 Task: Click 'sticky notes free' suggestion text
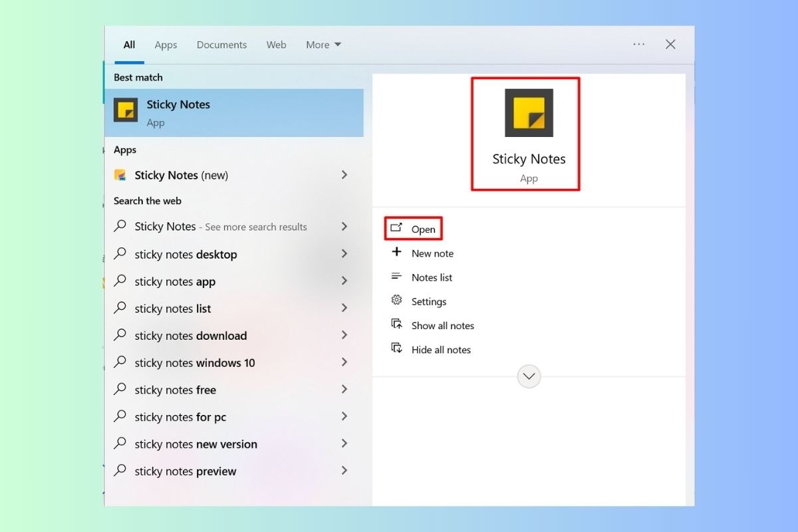point(175,390)
